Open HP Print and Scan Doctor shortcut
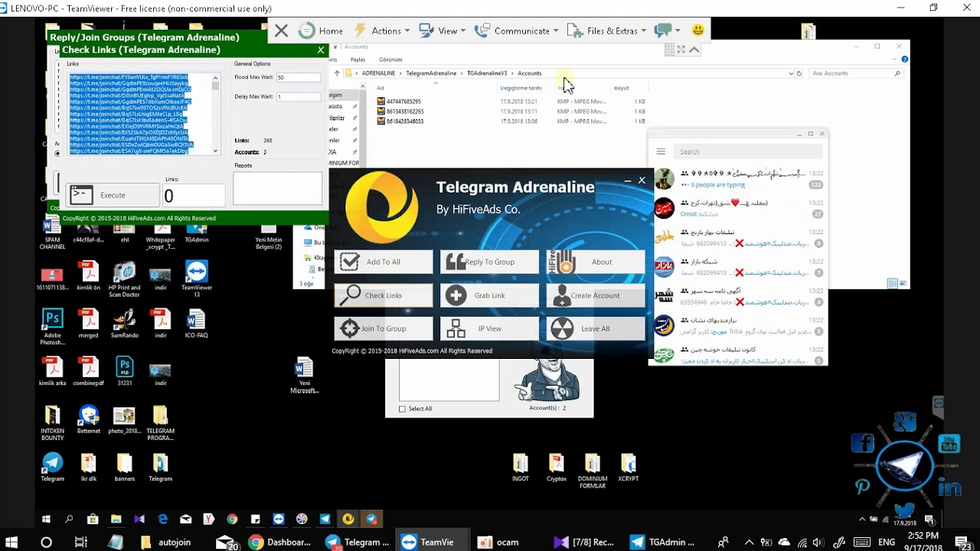The image size is (980, 551). 124,279
